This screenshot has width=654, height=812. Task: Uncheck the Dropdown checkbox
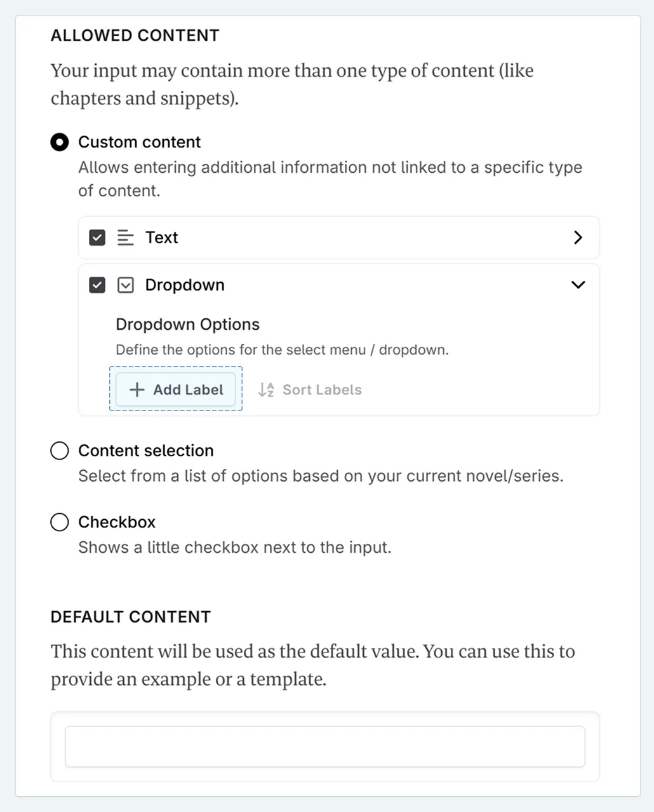[97, 285]
